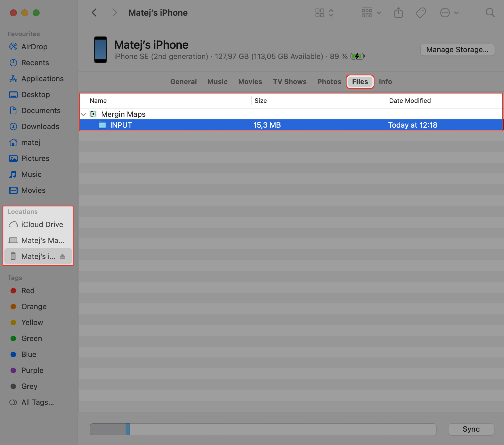This screenshot has width=504, height=445.
Task: Open the Tags icon in the toolbar
Action: pyautogui.click(x=421, y=13)
